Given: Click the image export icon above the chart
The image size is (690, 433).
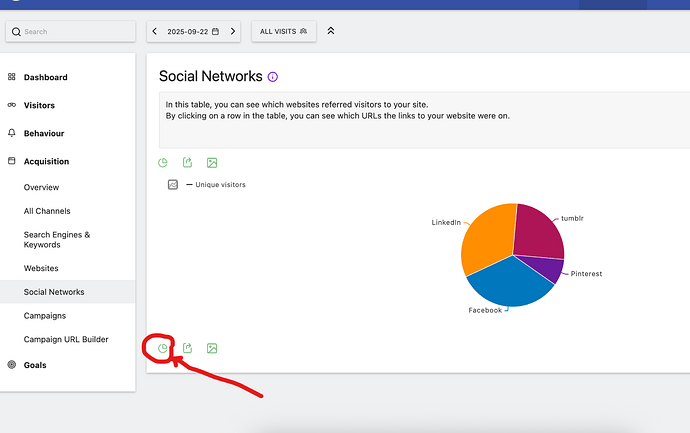Looking at the screenshot, I should tap(212, 163).
